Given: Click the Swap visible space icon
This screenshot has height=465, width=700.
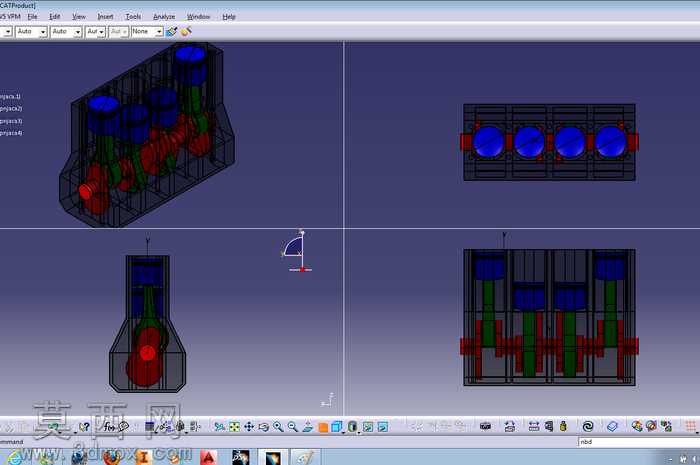Looking at the screenshot, I should tap(383, 427).
